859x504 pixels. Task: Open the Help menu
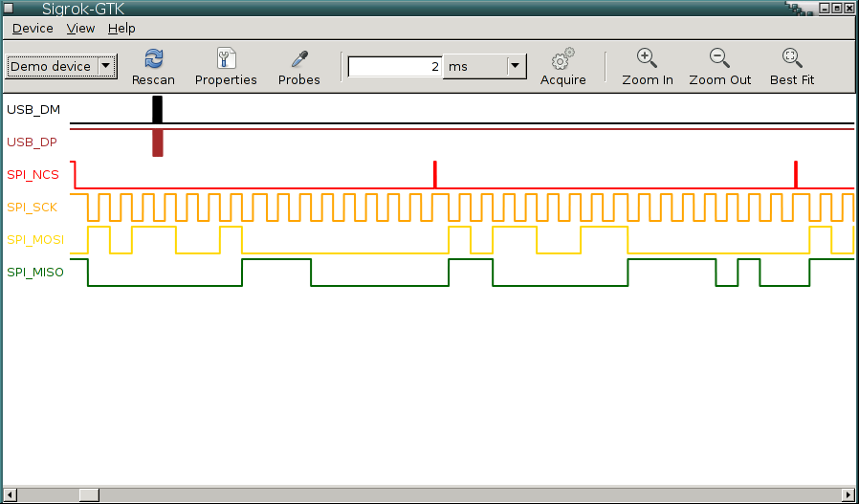[121, 29]
